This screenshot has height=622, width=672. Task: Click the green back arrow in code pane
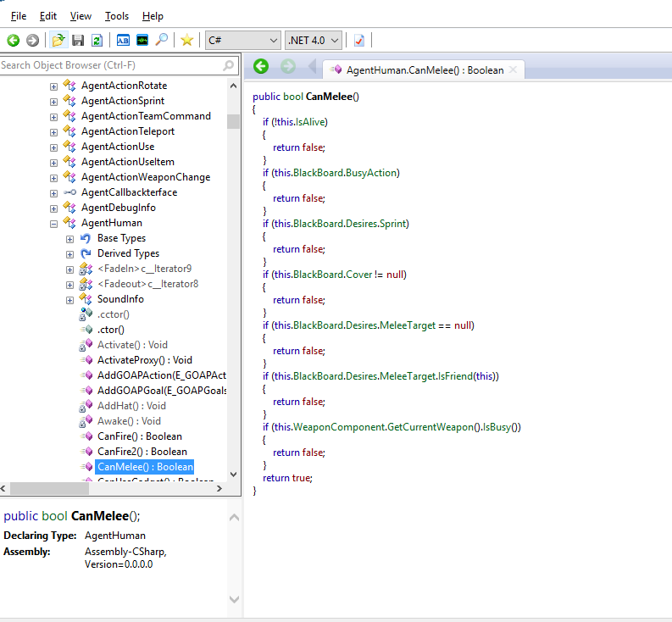(261, 66)
